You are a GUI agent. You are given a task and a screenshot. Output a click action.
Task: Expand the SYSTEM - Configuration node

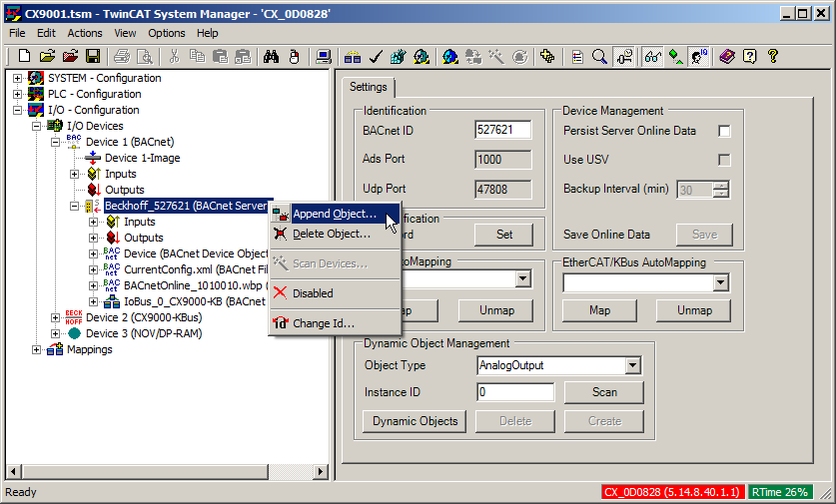pyautogui.click(x=18, y=78)
